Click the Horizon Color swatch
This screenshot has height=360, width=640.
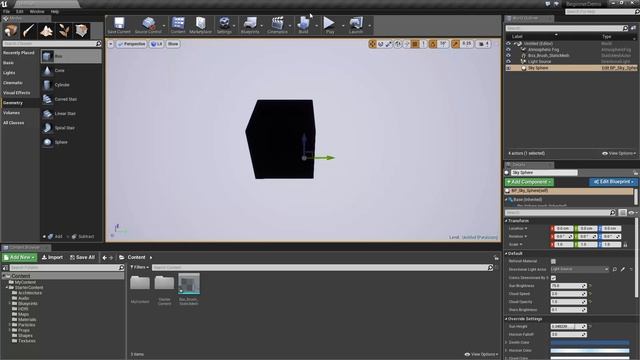click(590, 351)
